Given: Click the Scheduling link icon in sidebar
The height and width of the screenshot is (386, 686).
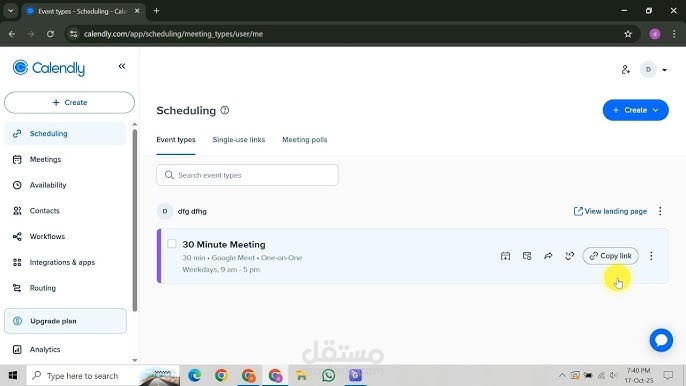Looking at the screenshot, I should tap(17, 133).
